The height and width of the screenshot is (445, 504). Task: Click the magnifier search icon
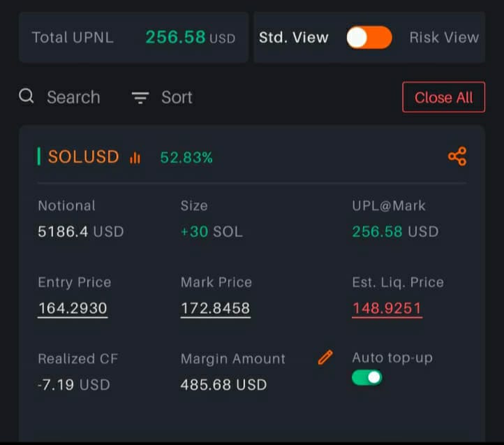point(27,96)
